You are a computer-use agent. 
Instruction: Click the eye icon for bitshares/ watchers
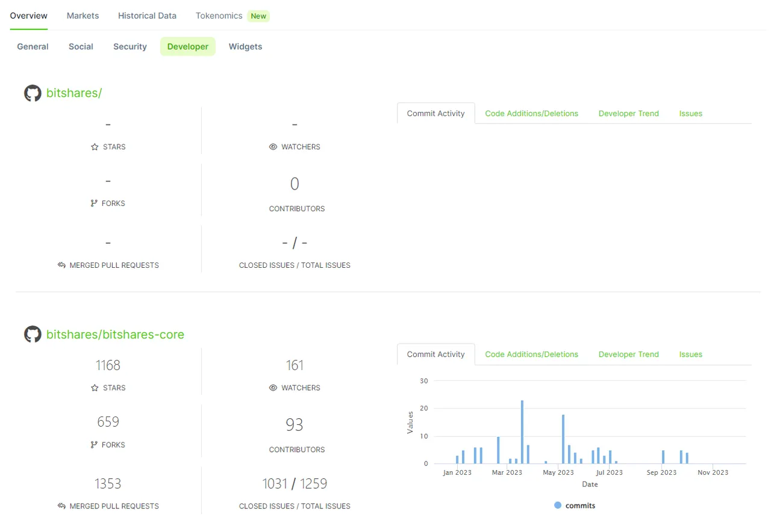273,147
